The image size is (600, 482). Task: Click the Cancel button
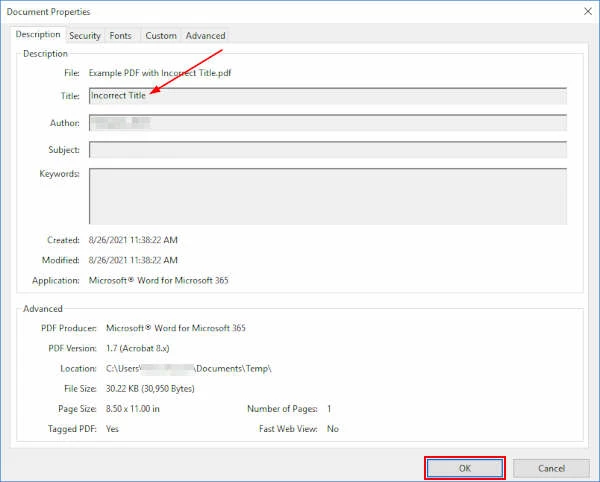tap(551, 468)
